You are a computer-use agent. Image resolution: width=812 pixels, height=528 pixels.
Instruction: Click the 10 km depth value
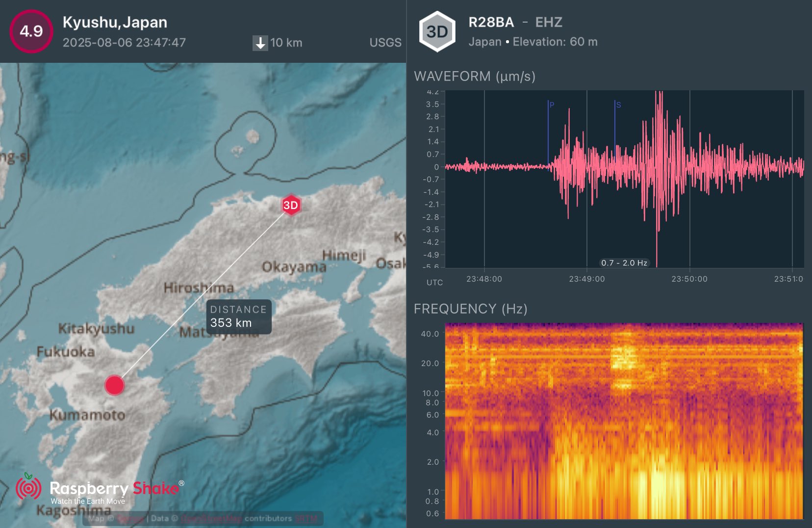286,43
